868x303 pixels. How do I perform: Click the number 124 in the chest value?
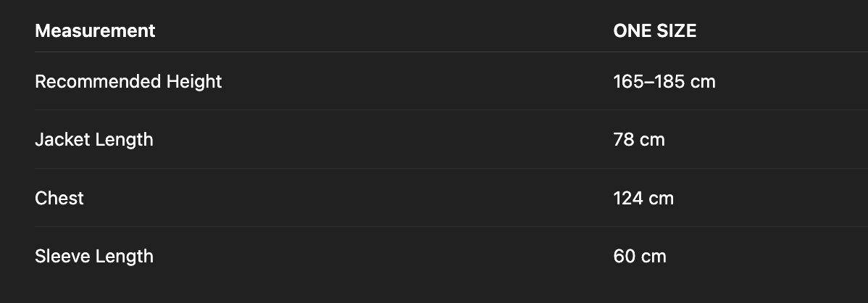pos(627,198)
